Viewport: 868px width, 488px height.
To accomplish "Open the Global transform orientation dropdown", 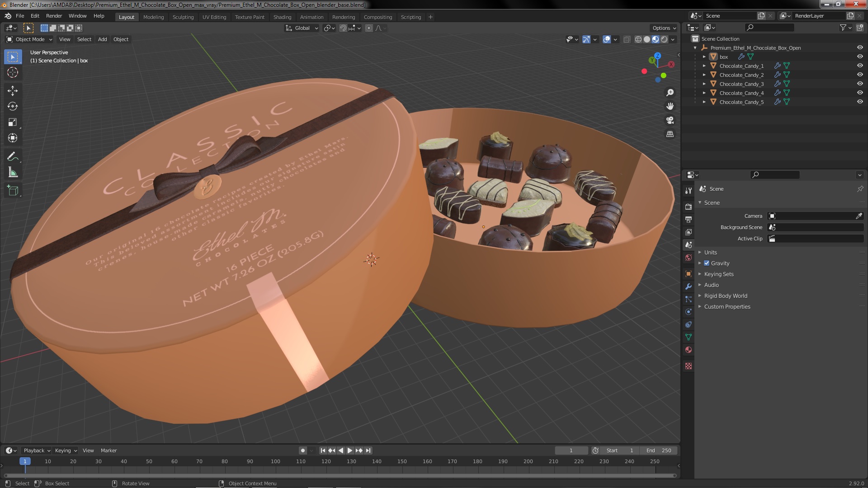I will pyautogui.click(x=302, y=28).
